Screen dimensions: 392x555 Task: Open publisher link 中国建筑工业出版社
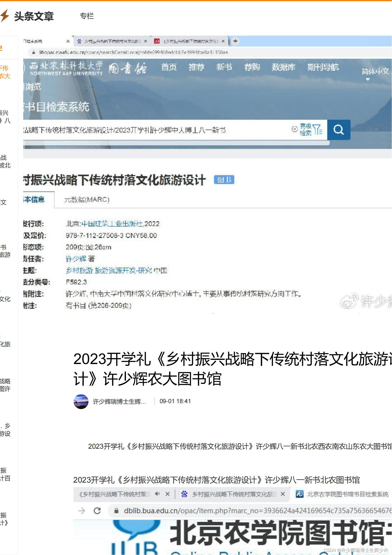[112, 224]
